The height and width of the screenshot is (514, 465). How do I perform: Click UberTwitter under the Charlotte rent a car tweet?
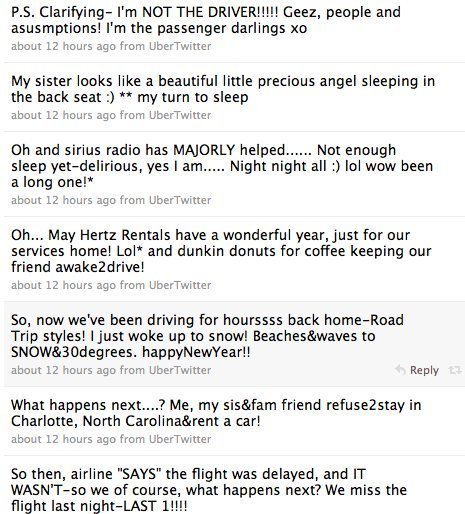click(x=180, y=439)
